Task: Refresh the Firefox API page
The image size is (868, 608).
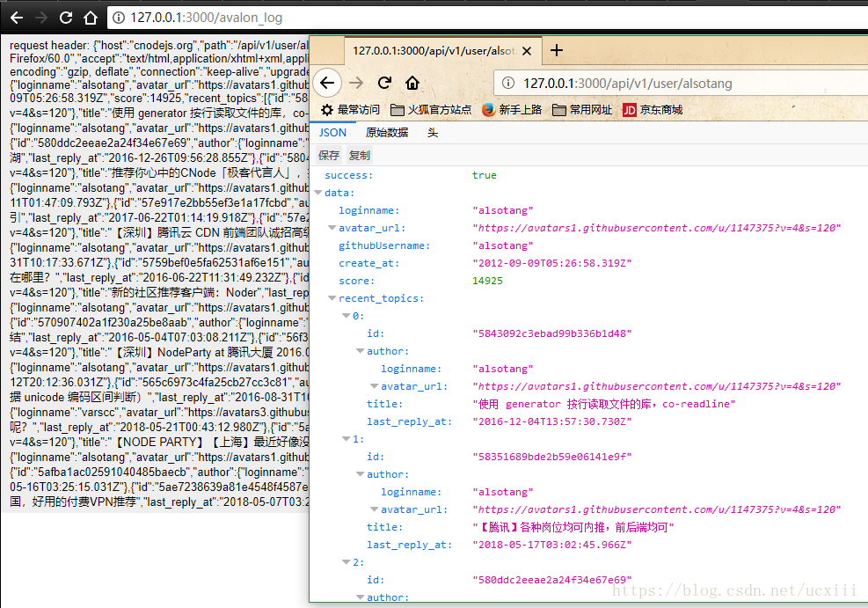Action: [384, 83]
